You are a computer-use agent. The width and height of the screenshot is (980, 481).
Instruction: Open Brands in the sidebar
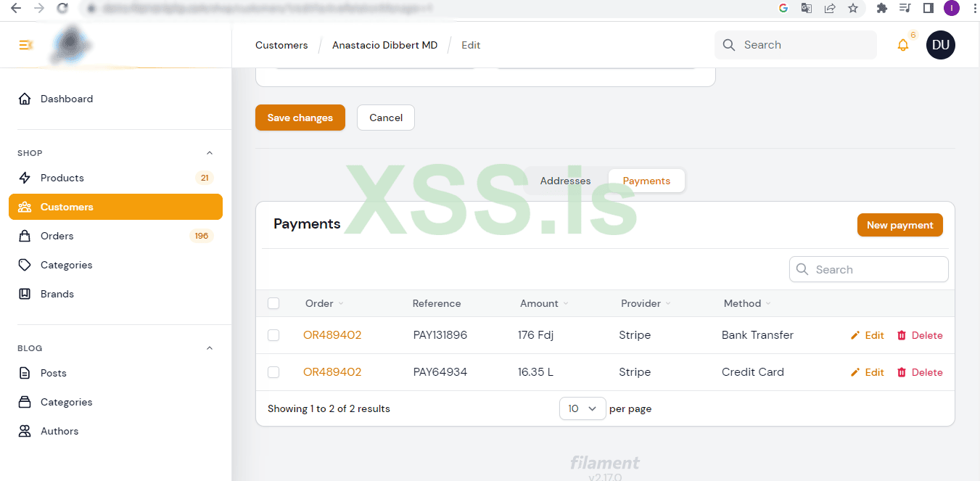click(115, 294)
